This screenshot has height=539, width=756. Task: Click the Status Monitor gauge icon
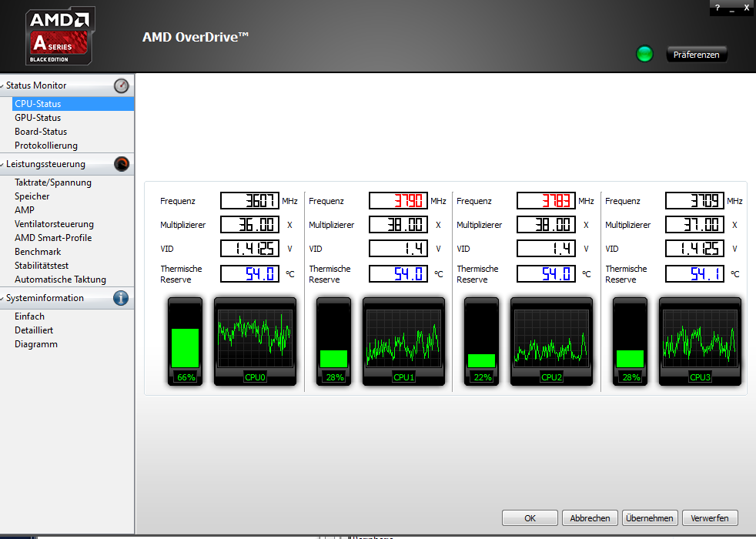point(122,85)
